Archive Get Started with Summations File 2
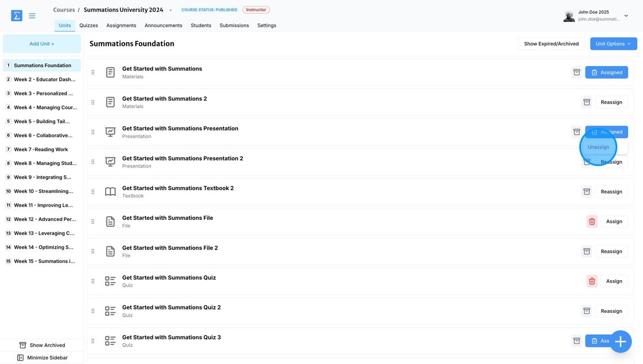This screenshot has width=643, height=364. click(587, 251)
